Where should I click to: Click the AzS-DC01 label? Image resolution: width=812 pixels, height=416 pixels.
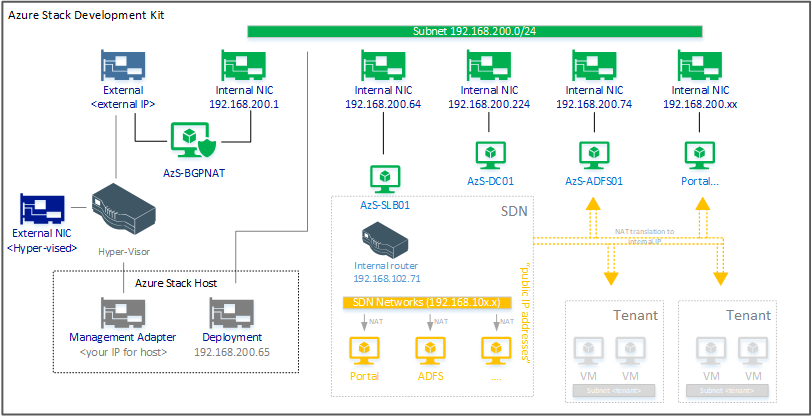[490, 181]
